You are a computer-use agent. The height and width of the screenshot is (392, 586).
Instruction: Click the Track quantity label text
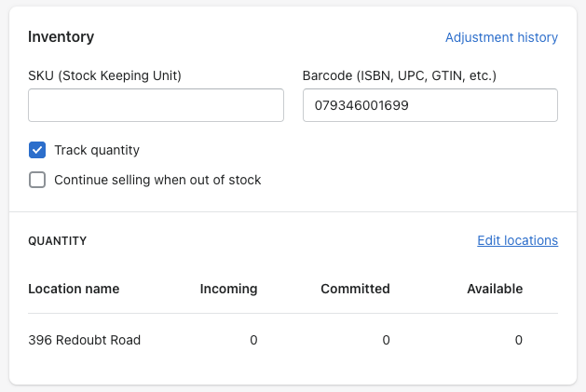(97, 150)
